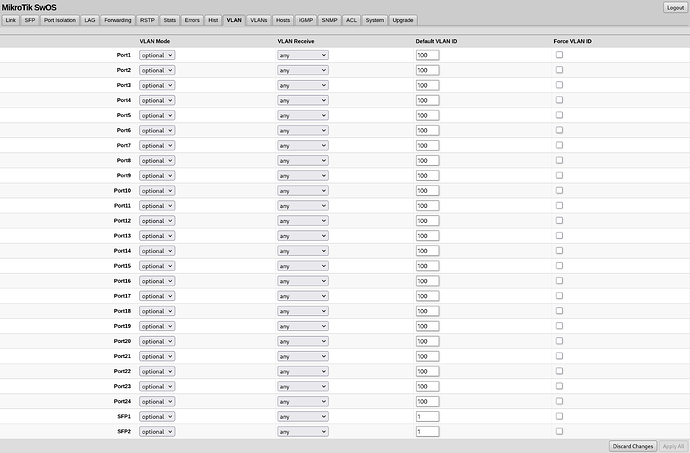Click Default VLAN ID field for Port24
Screen dimensions: 690x453
click(x=427, y=401)
